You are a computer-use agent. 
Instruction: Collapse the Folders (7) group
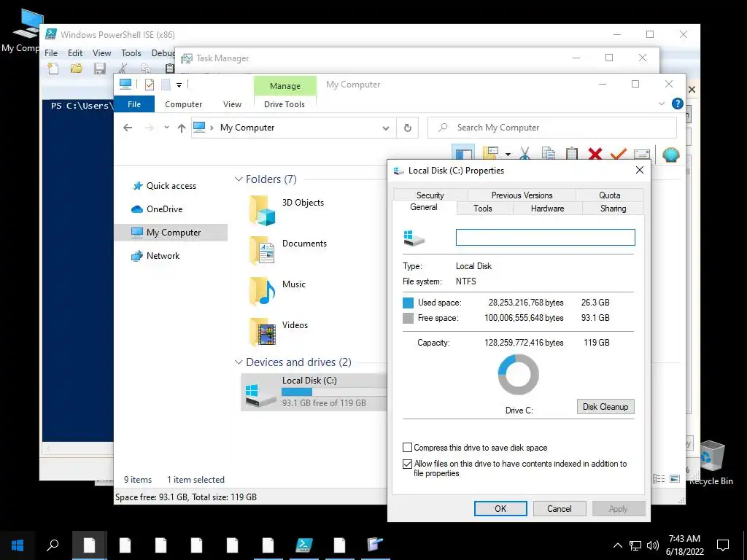pyautogui.click(x=239, y=179)
